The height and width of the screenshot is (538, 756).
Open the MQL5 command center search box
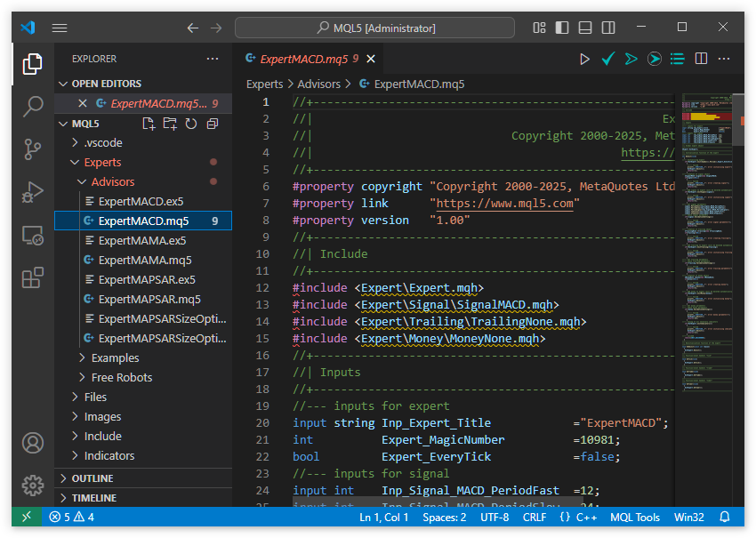click(374, 28)
